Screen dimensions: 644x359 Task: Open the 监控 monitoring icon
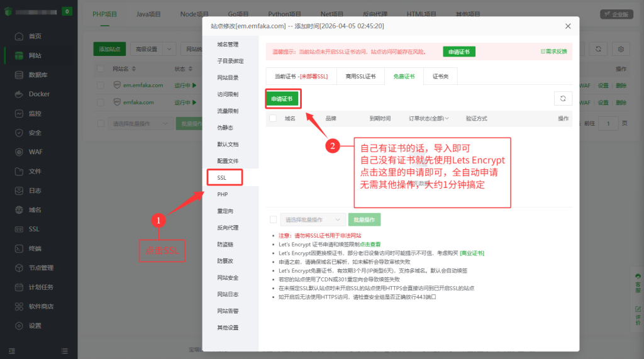[x=19, y=113]
